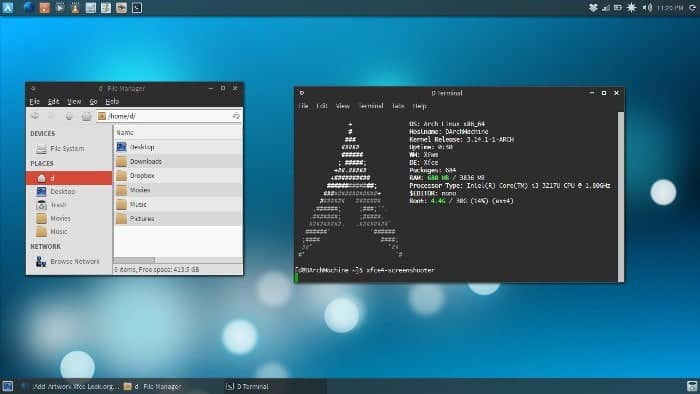The height and width of the screenshot is (394, 700).
Task: Open Help menu in Terminal
Action: (419, 106)
